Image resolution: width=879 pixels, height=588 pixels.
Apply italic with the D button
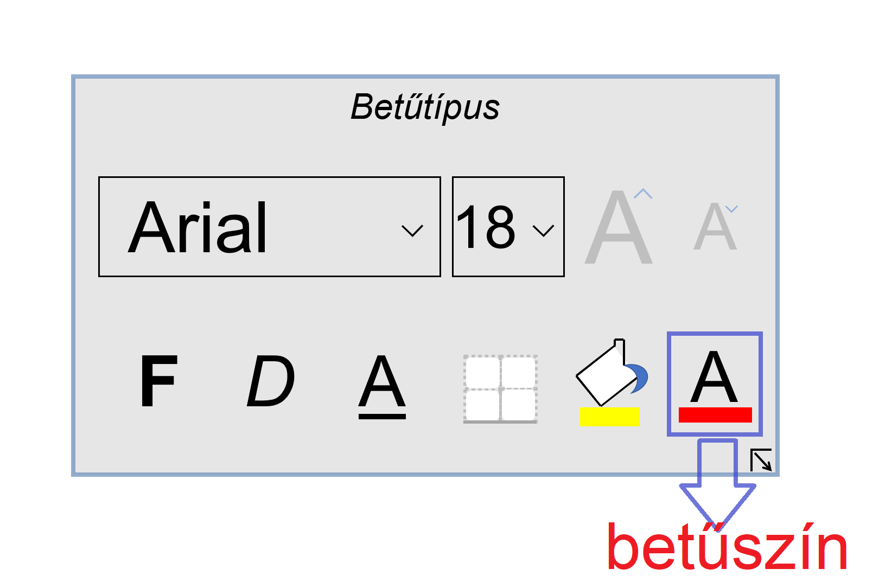point(271,381)
